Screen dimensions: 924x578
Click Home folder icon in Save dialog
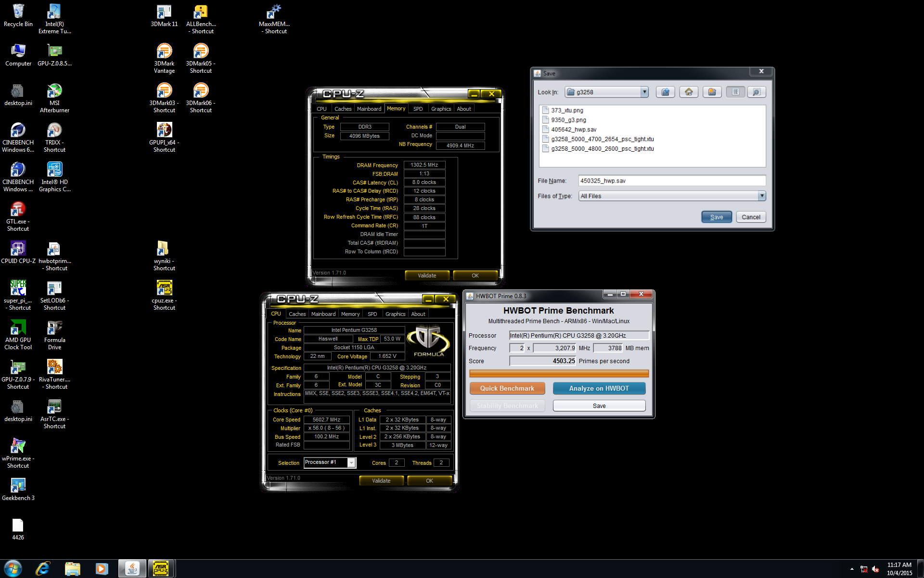689,92
